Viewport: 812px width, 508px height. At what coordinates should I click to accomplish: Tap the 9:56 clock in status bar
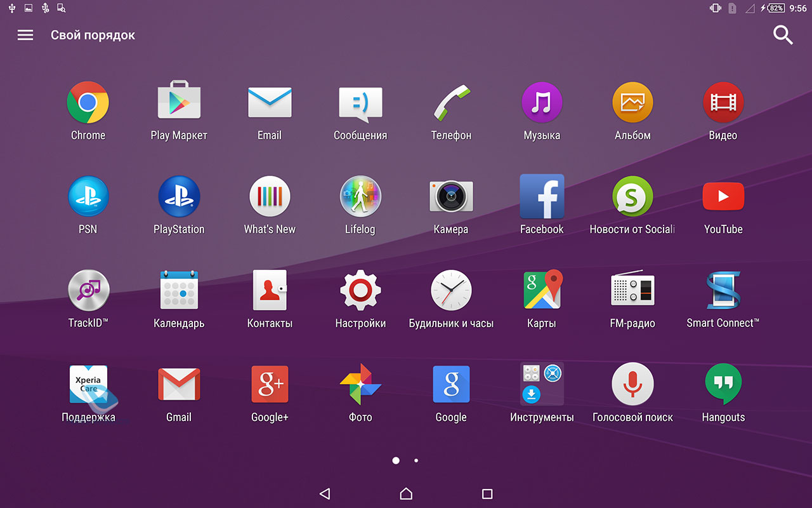(798, 8)
